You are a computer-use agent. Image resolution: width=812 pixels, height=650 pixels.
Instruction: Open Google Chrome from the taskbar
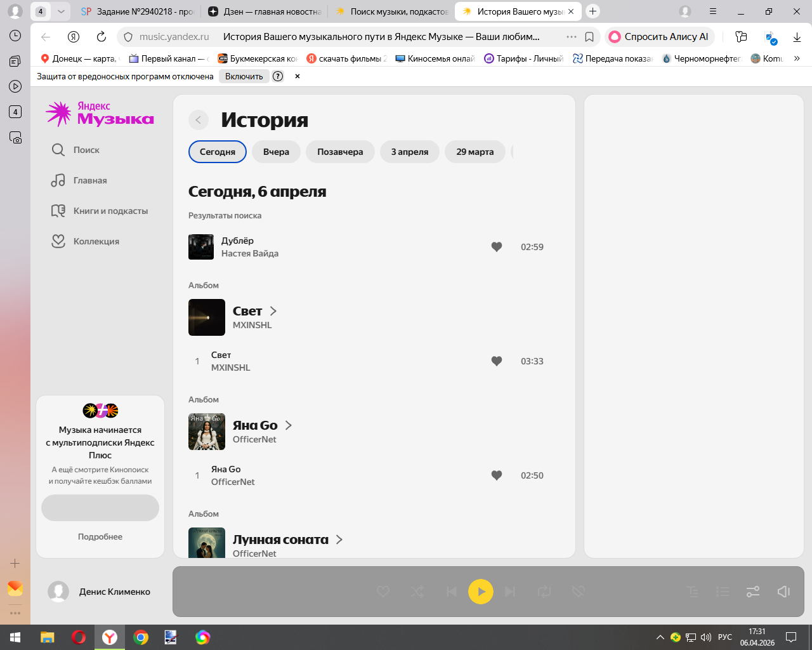click(141, 637)
